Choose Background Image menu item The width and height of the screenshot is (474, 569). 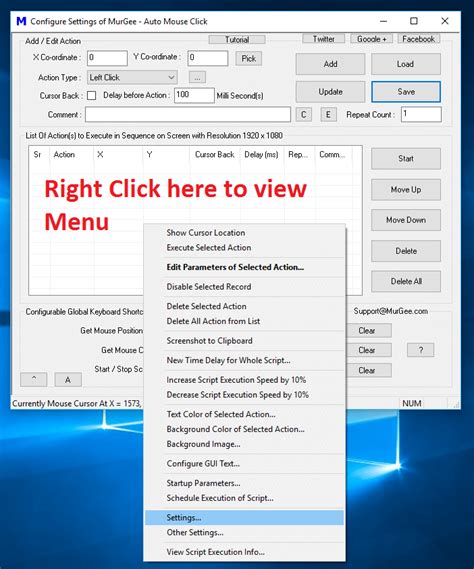[244, 444]
